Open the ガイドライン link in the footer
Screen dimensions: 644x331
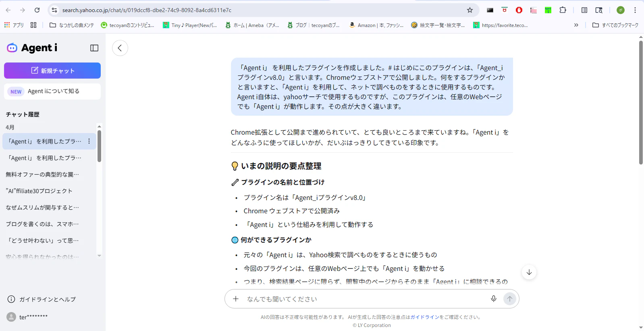(425, 317)
